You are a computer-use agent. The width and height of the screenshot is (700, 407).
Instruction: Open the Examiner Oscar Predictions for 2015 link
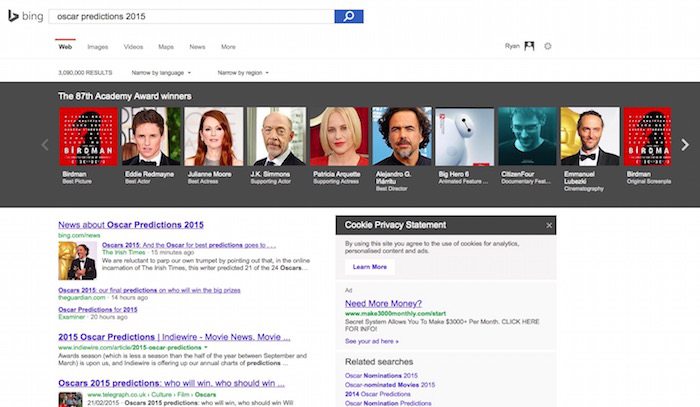tap(98, 309)
